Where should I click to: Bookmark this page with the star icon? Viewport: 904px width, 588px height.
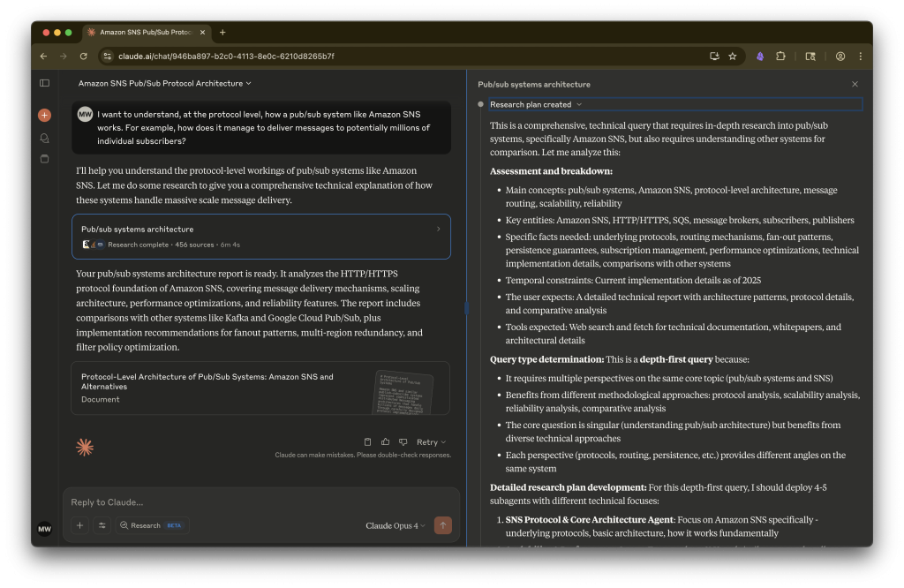tap(733, 57)
